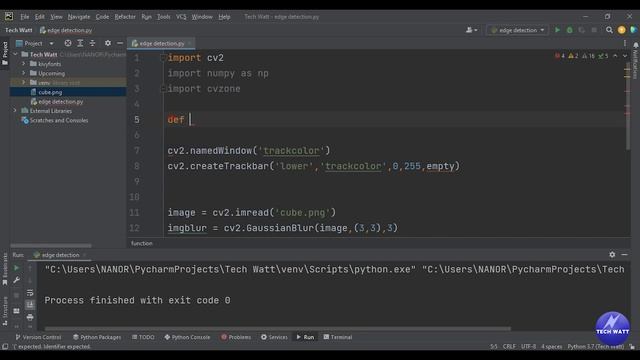Viewport: 640px width, 360px height.
Task: Open Terminal tool window
Action: pyautogui.click(x=338, y=337)
